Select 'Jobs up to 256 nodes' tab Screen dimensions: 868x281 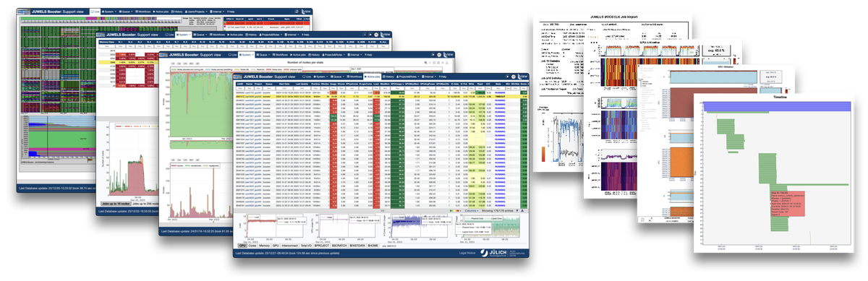145,204
